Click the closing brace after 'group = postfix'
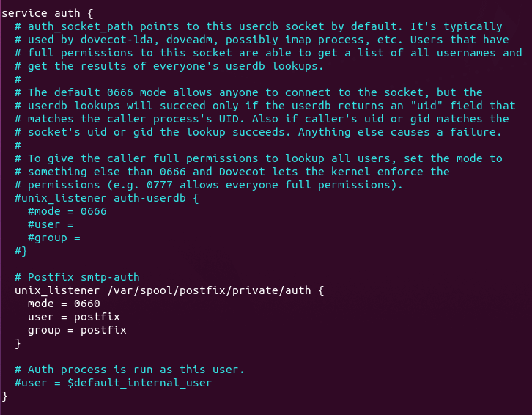This screenshot has width=532, height=415. coord(18,343)
